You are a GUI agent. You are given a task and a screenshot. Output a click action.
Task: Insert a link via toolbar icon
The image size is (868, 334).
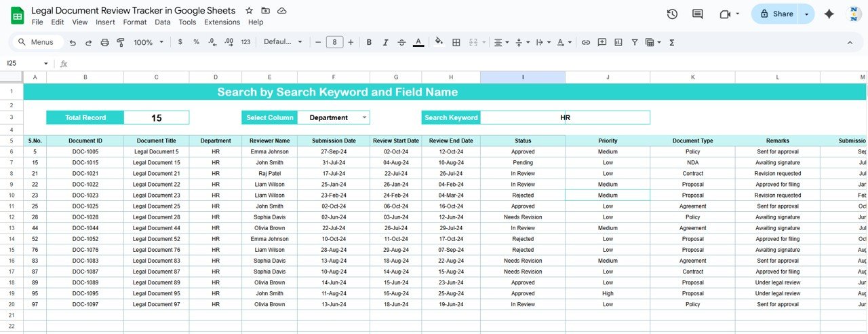tap(585, 42)
